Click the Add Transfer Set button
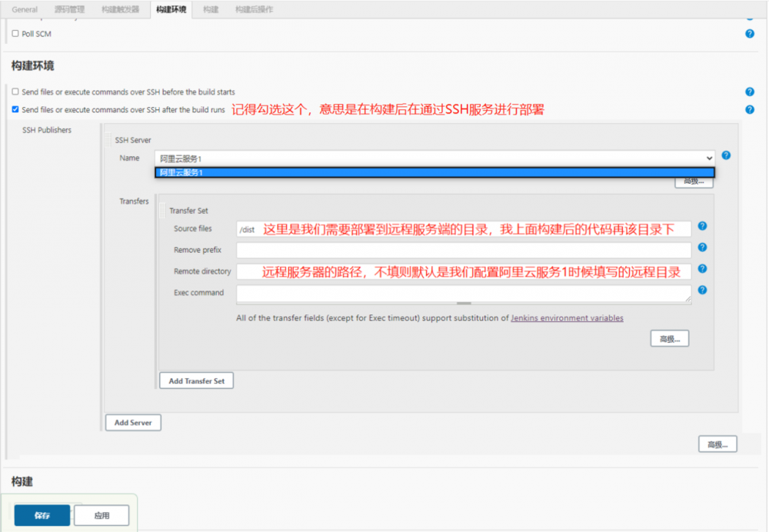 coord(196,381)
